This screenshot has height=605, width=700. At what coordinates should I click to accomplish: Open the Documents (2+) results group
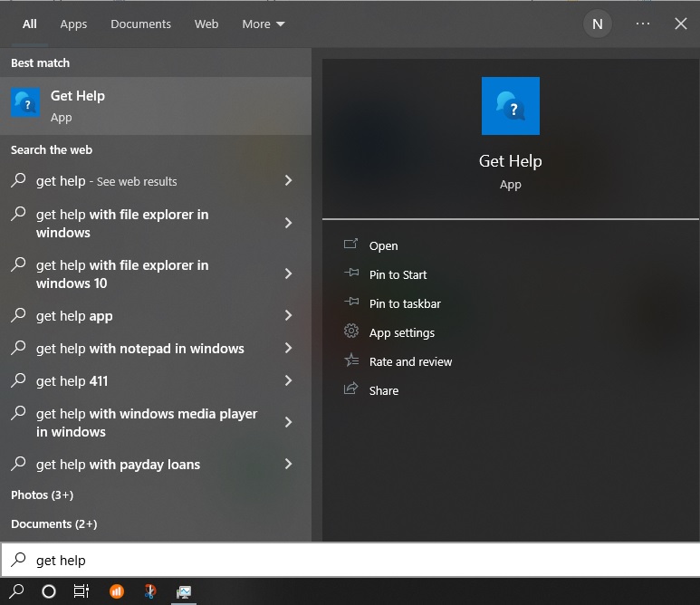click(54, 523)
